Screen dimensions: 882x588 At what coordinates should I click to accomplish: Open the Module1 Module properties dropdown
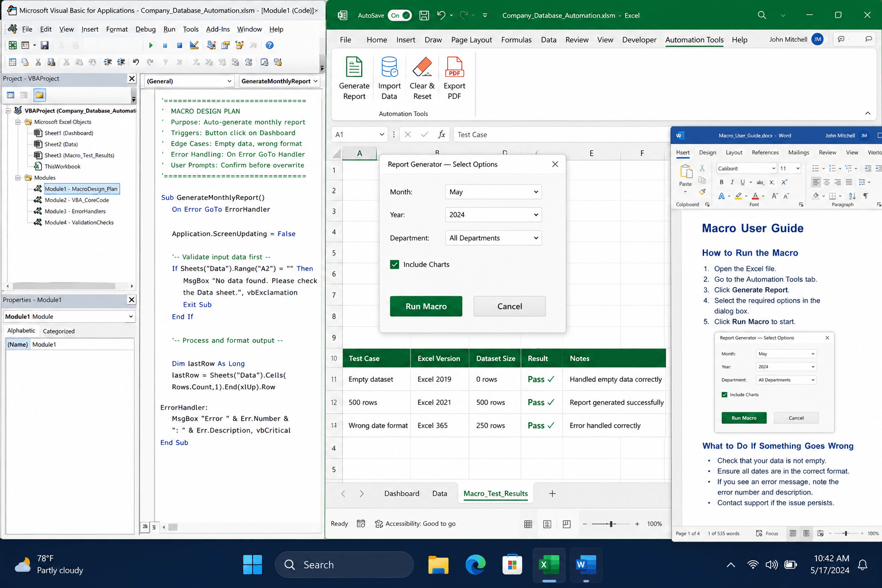[69, 316]
